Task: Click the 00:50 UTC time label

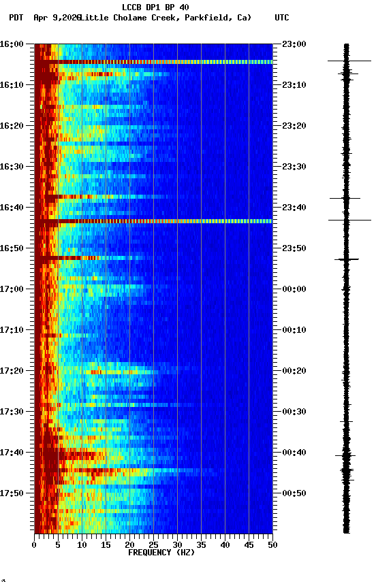Action: tap(294, 493)
